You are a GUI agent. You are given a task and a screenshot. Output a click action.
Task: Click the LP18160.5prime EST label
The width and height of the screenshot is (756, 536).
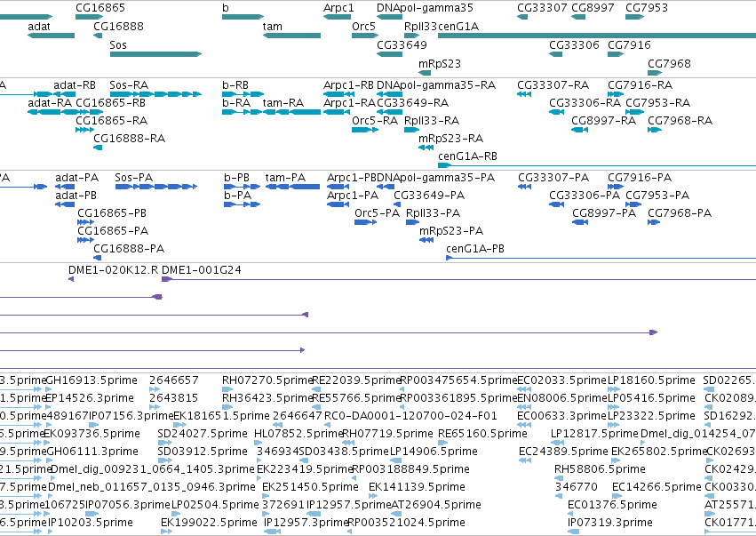(x=651, y=380)
